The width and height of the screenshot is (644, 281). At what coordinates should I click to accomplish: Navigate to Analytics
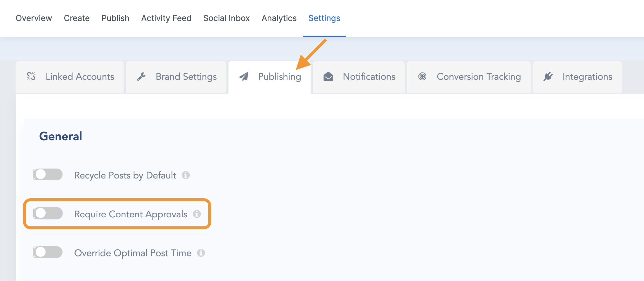tap(279, 18)
